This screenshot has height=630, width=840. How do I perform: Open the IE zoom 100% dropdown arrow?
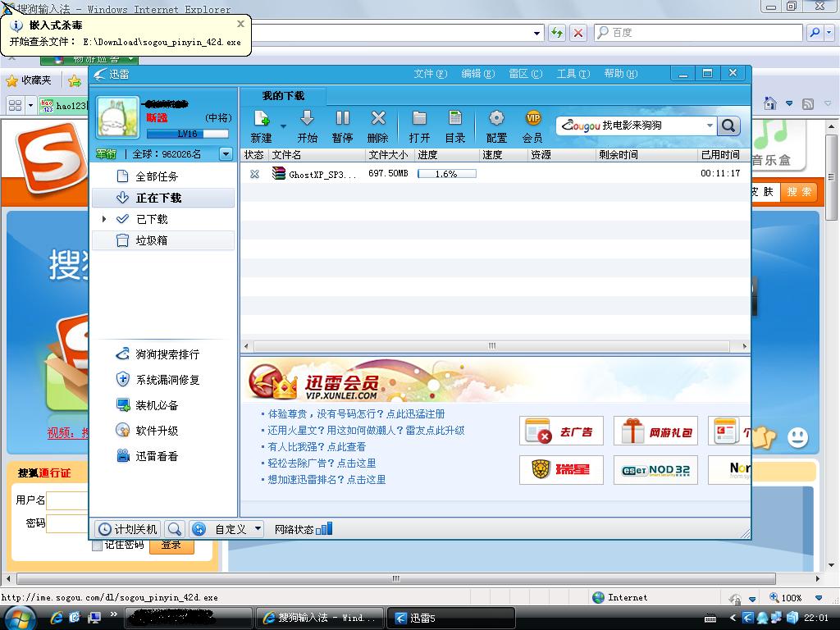(x=818, y=598)
